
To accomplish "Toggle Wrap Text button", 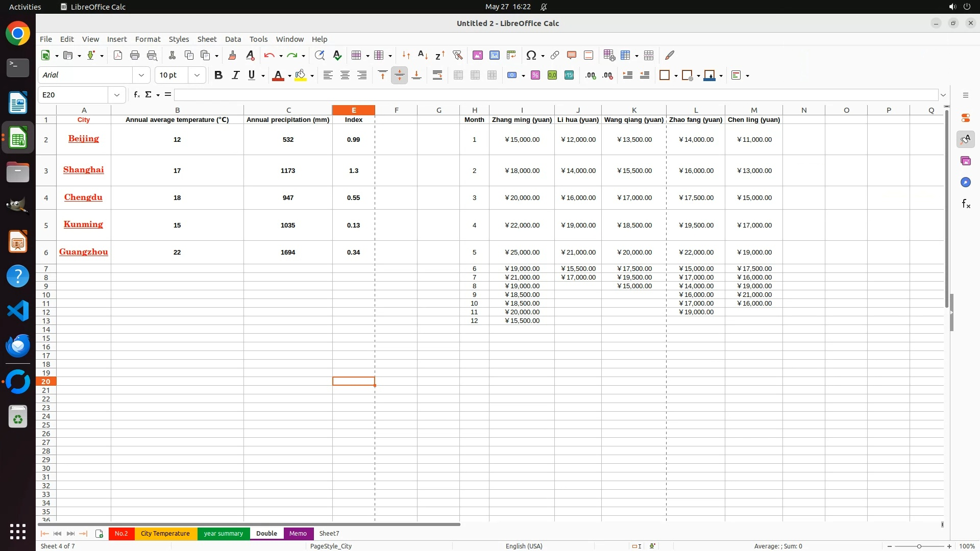I will tap(437, 75).
